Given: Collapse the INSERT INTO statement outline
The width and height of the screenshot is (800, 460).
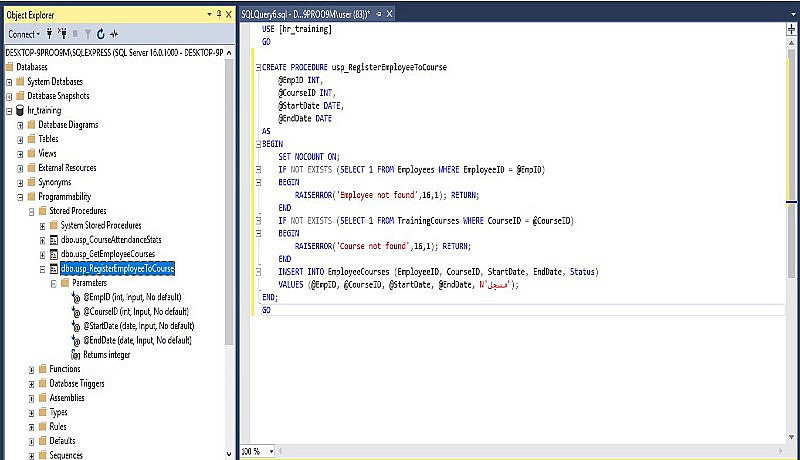Looking at the screenshot, I should pos(258,272).
